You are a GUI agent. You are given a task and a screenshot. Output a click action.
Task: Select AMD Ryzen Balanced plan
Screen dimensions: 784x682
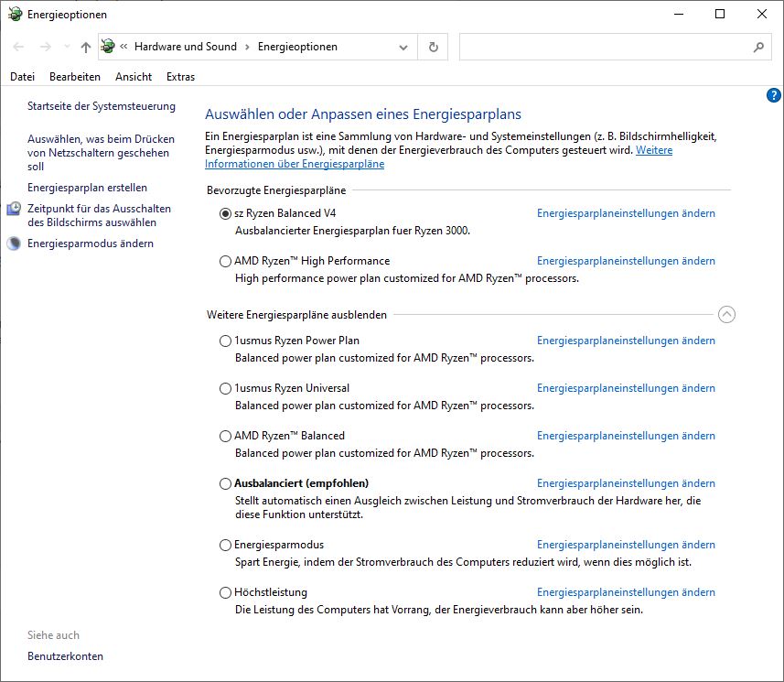tap(225, 436)
